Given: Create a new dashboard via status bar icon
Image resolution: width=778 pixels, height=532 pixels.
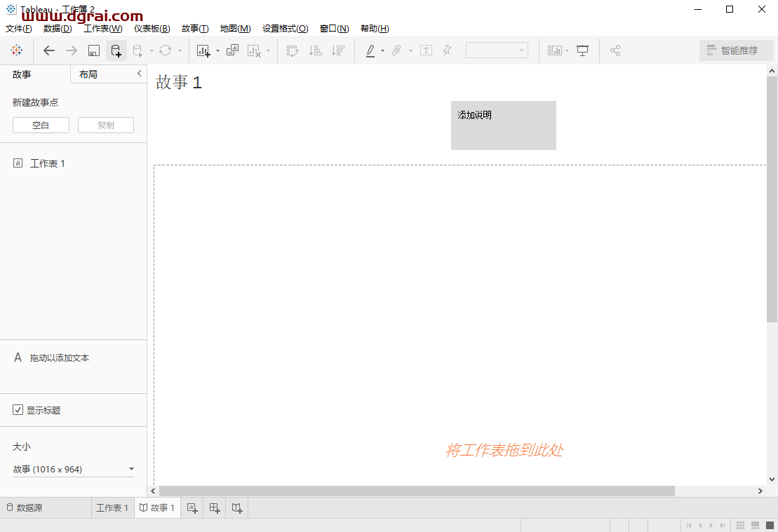Looking at the screenshot, I should tap(214, 507).
